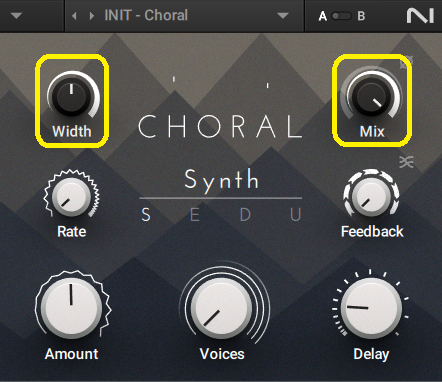The height and width of the screenshot is (382, 442).
Task: Select the D chorus mode
Action: [245, 214]
